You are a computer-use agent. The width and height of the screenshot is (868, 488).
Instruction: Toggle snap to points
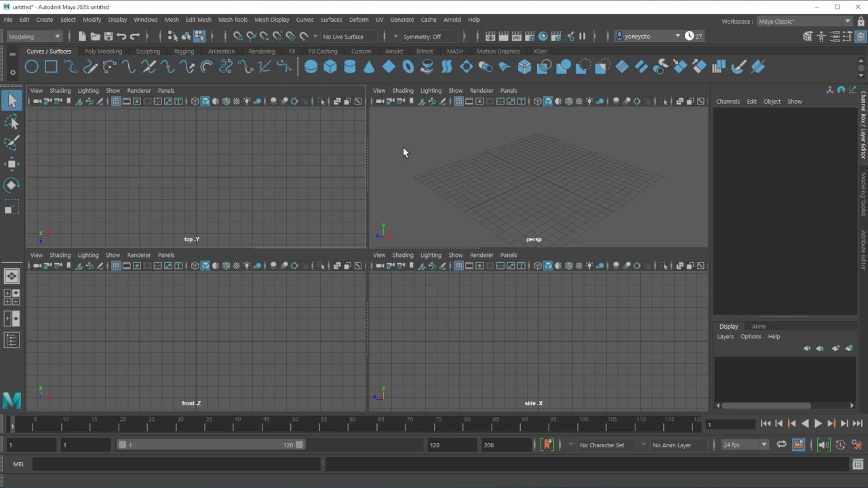coord(264,36)
